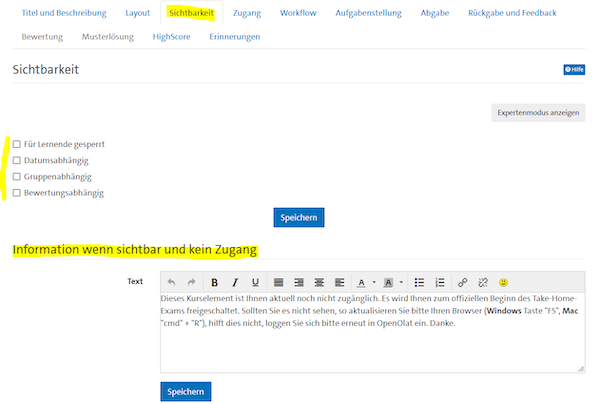Insert a bulleted list
This screenshot has height=404, width=600.
419,282
